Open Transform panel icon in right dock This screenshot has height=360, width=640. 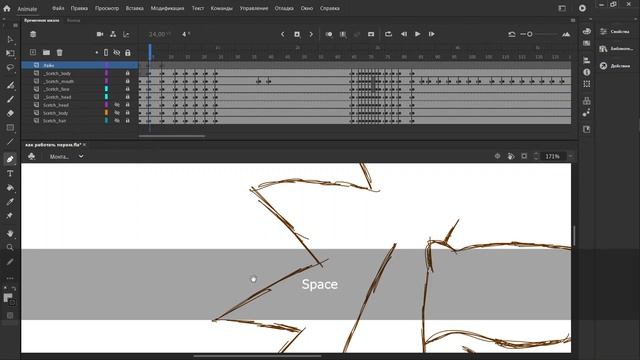coord(587,84)
